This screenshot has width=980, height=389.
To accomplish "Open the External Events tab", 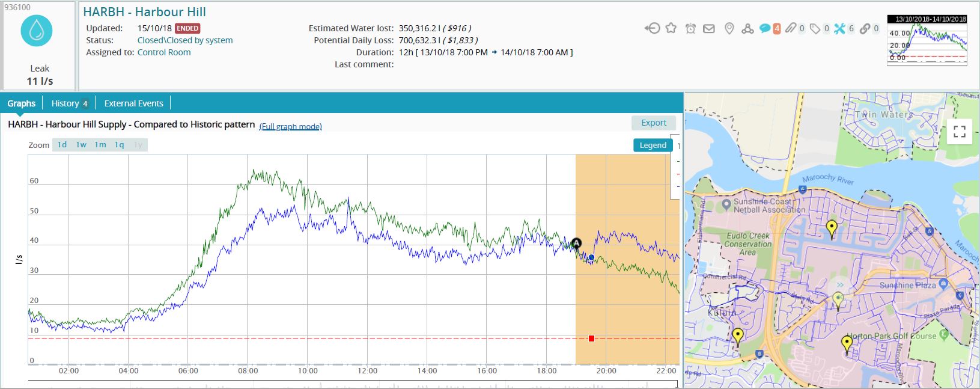I will pyautogui.click(x=133, y=103).
